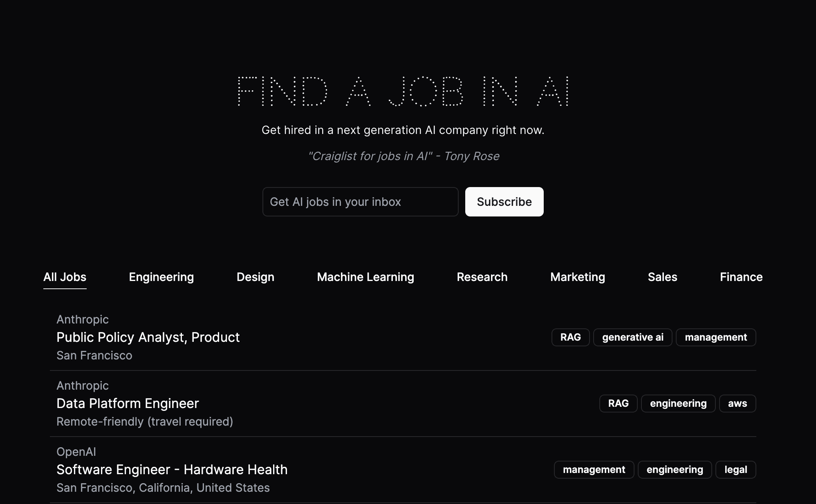Click the Subscribe button
The height and width of the screenshot is (504, 816).
[504, 202]
